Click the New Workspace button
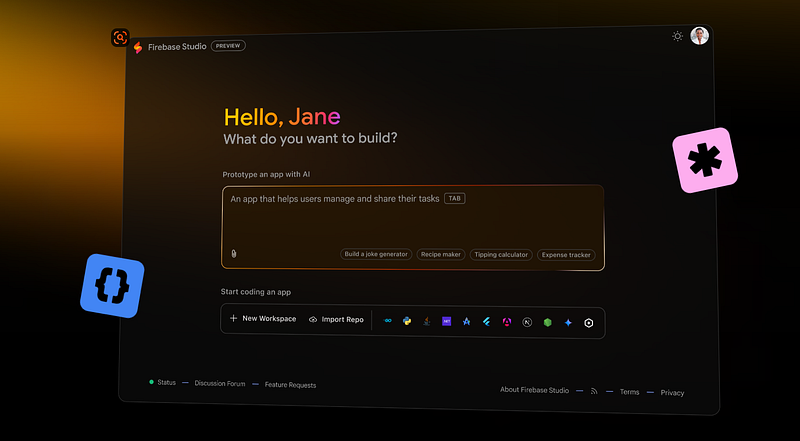Viewport: 800px width, 441px height. point(263,318)
